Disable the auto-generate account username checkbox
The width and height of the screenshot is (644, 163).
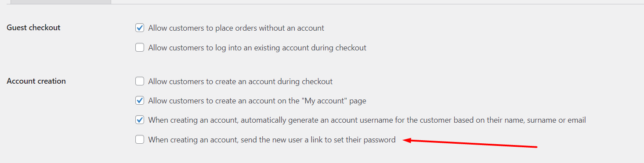(140, 120)
